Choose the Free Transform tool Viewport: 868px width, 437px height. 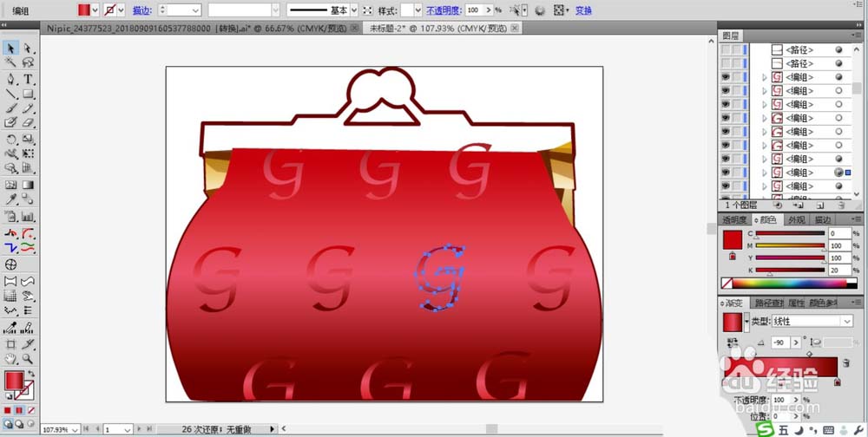tap(28, 153)
